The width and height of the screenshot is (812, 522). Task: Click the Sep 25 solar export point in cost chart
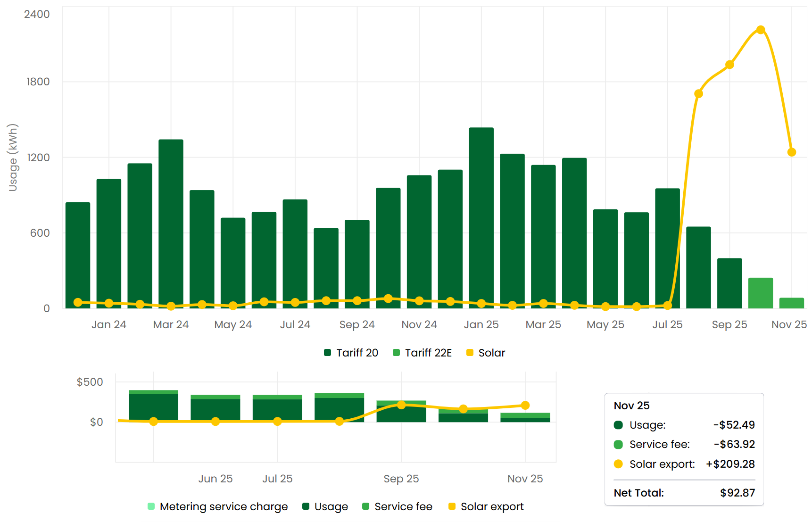(x=401, y=405)
